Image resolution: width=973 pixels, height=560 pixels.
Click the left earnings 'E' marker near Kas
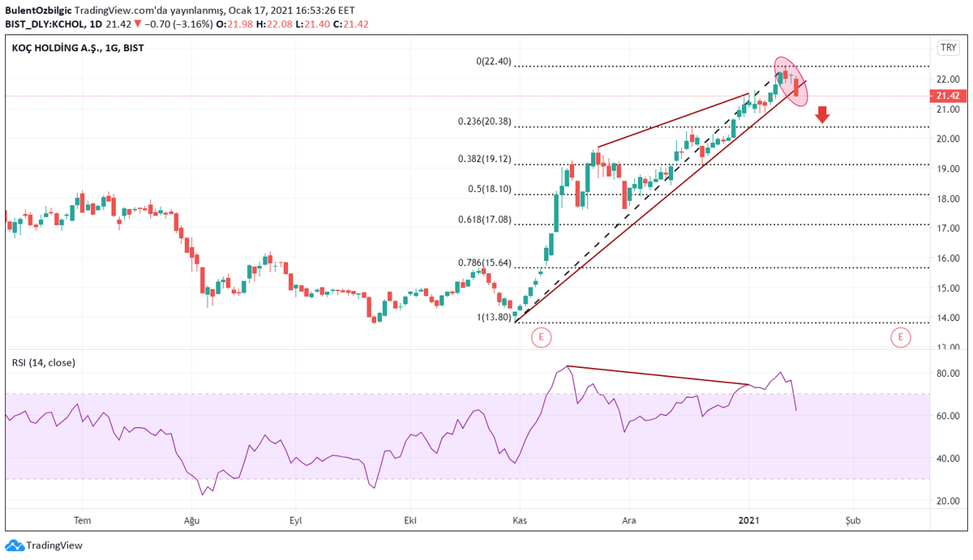click(541, 336)
